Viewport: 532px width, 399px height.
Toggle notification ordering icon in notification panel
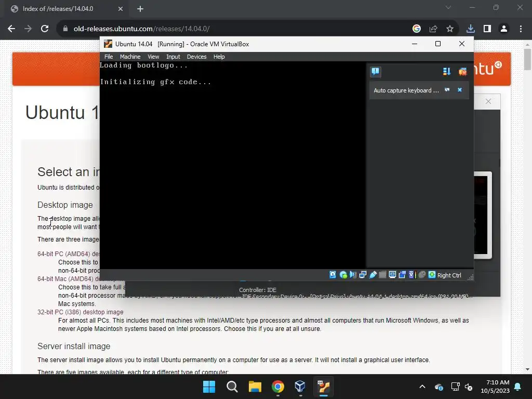point(446,71)
